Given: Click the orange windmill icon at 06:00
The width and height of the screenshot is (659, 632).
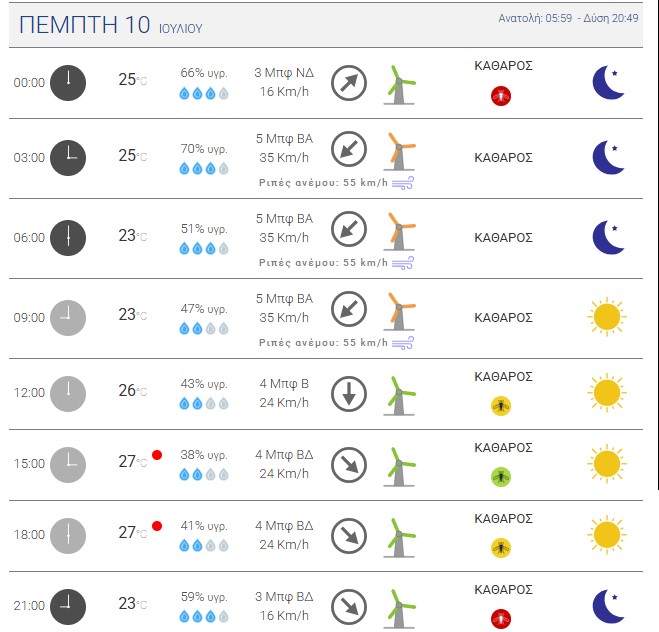Looking at the screenshot, I should 399,230.
